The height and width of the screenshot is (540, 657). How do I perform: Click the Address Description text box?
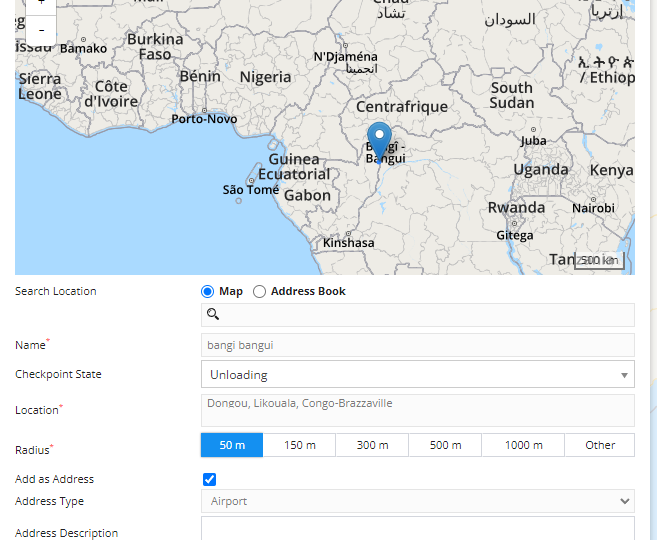pos(417,528)
